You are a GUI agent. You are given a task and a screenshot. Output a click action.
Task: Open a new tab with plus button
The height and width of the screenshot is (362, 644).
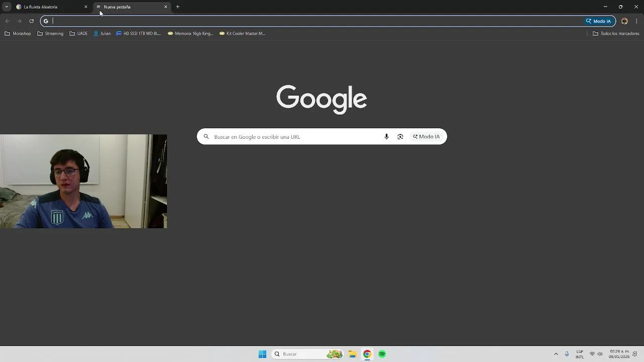tap(178, 7)
